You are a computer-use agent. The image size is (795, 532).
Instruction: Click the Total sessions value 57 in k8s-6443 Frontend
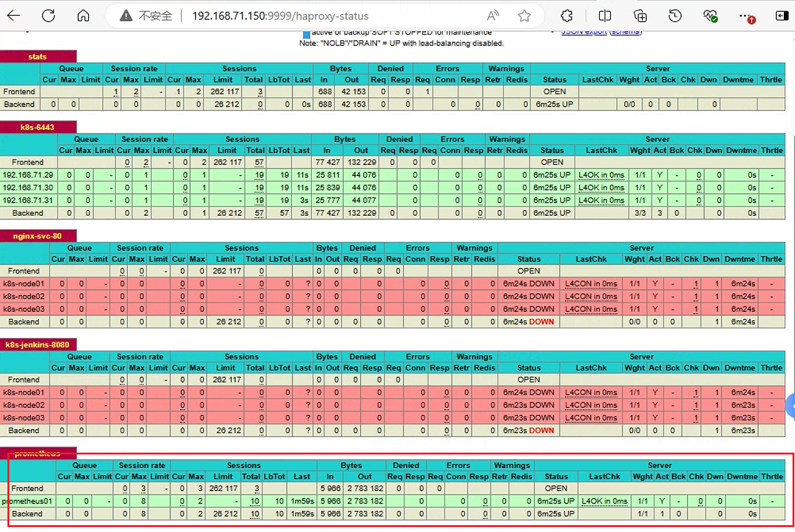(x=259, y=162)
